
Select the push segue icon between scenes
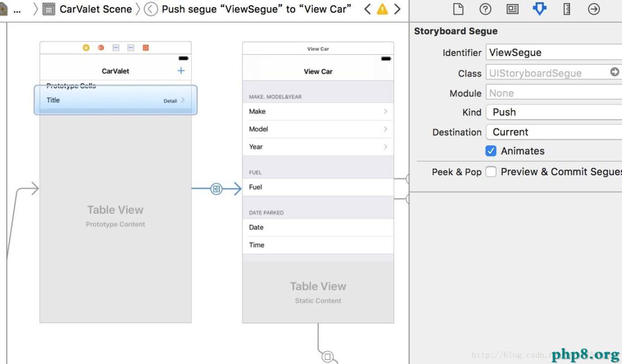[216, 189]
